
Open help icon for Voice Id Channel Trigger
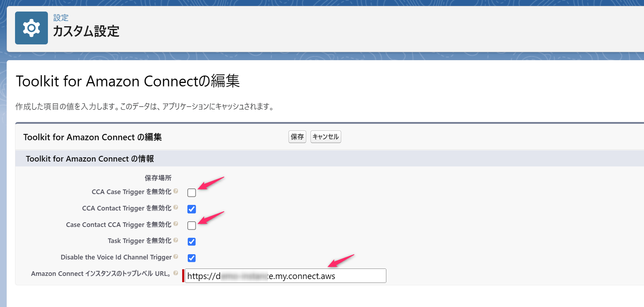pyautogui.click(x=176, y=256)
